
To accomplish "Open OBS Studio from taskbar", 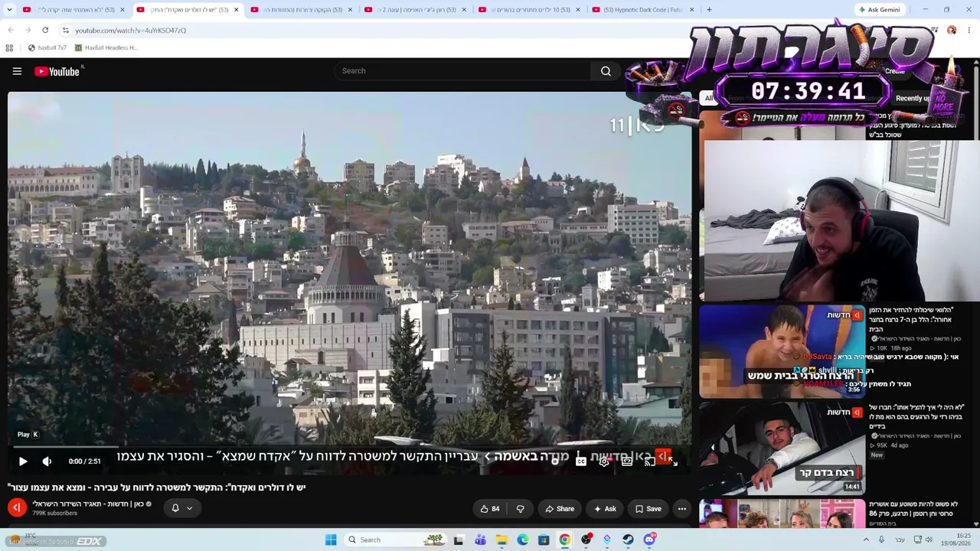I will tap(586, 540).
